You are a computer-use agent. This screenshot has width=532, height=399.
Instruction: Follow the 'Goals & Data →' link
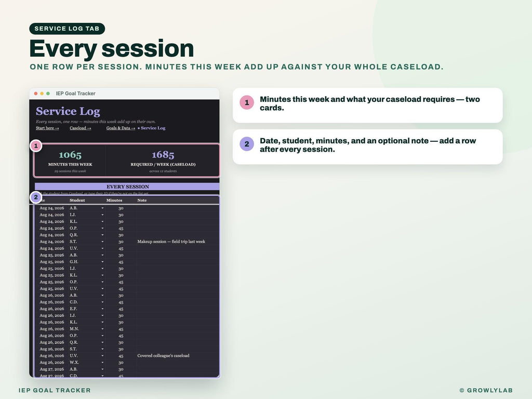click(x=121, y=128)
